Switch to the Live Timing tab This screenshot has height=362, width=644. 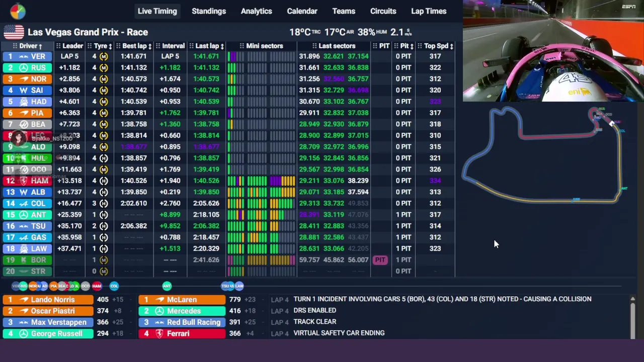click(157, 11)
